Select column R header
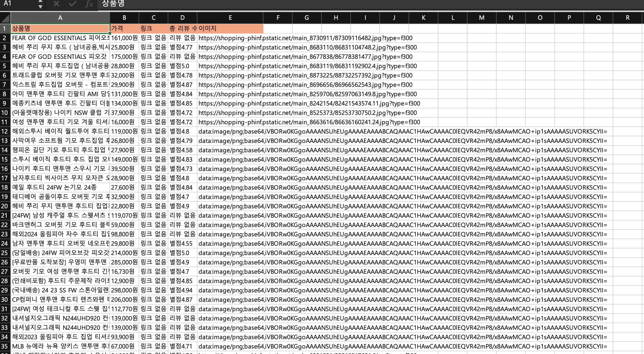The height and width of the screenshot is (354, 644). point(628,18)
